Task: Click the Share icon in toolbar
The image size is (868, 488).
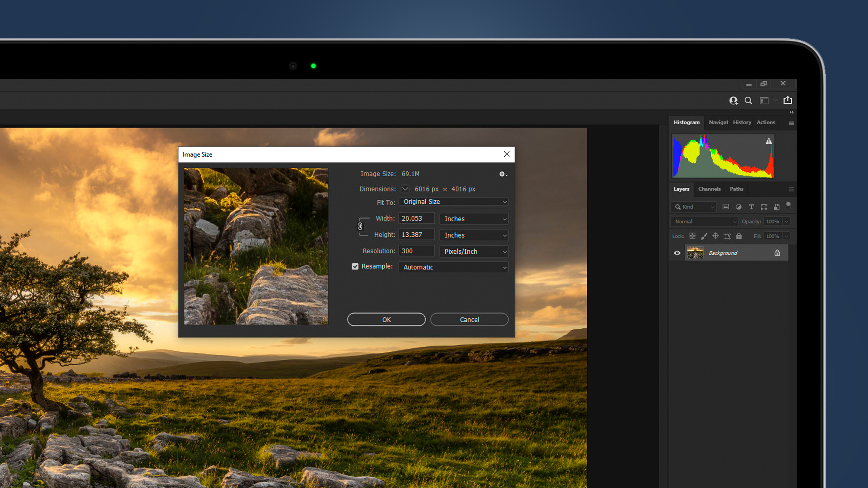Action: pyautogui.click(x=788, y=100)
